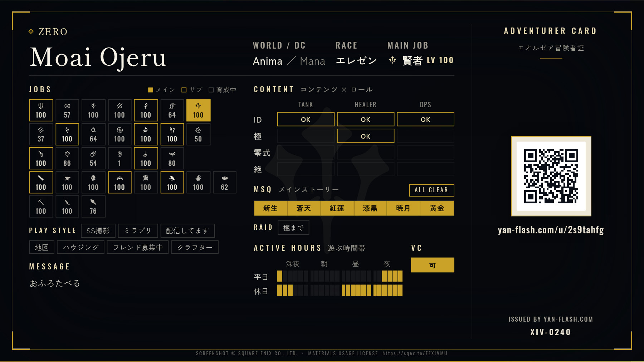The image size is (644, 362).
Task: Select the 黄金 MSQ segment
Action: [x=437, y=208]
